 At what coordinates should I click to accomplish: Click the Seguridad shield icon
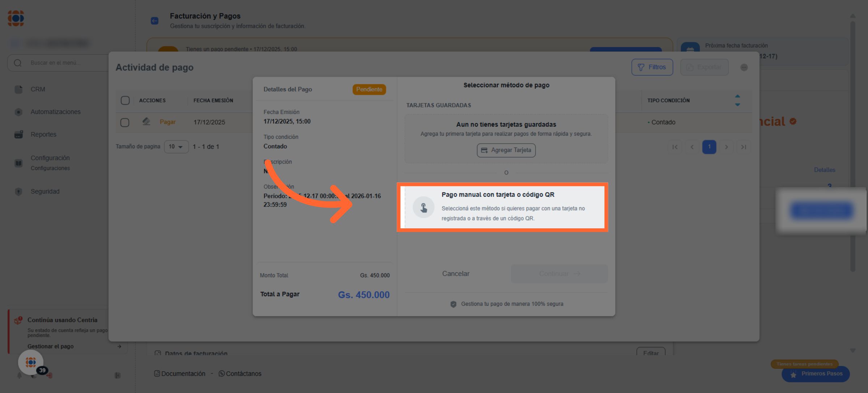coord(18,192)
